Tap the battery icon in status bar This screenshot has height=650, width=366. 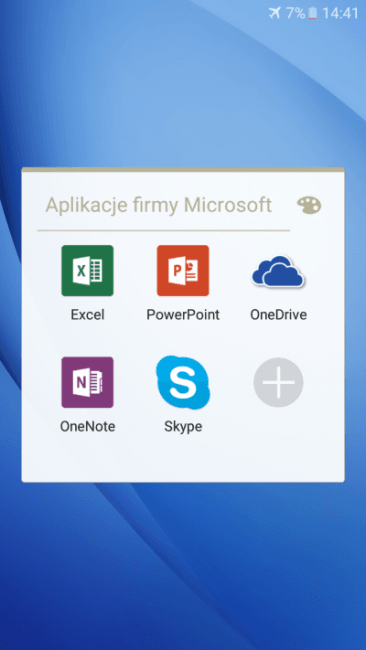(313, 13)
